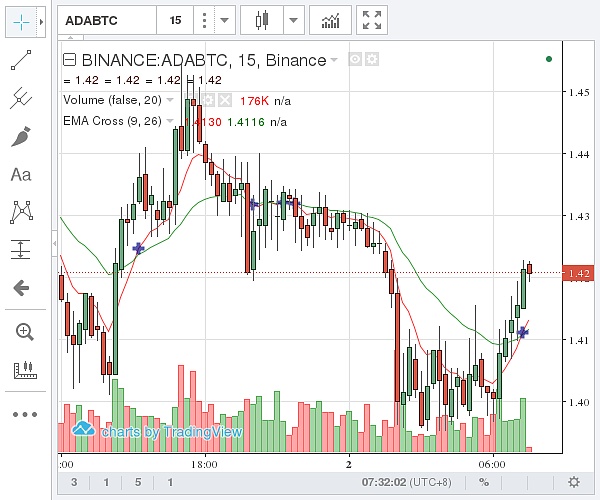Screen dimensions: 600x500
Task: Toggle visibility eye of main series
Action: (x=355, y=60)
